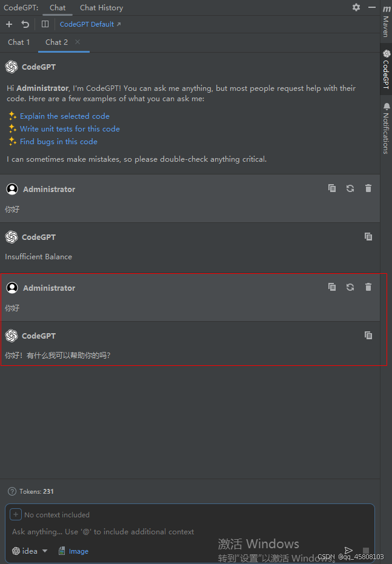This screenshot has width=392, height=564.
Task: Open CodeGPT settings via the gear icon
Action: pos(357,7)
